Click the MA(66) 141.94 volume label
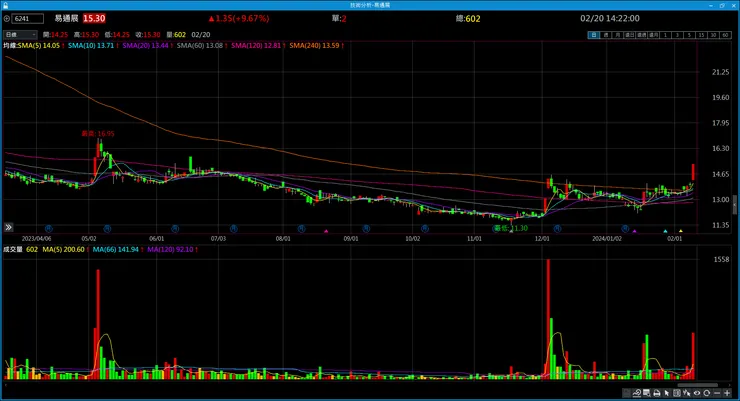Viewport: 740px width, 401px height. click(x=116, y=249)
